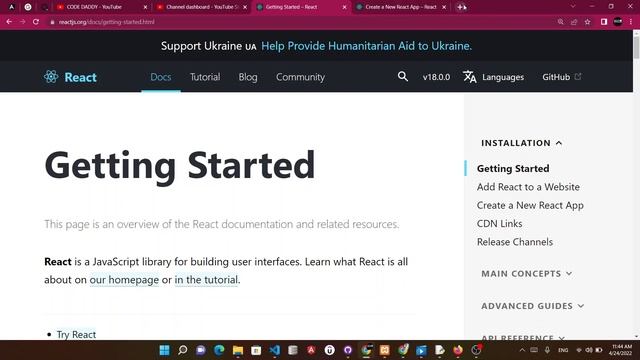
Task: Go back using the browser back arrow
Action: [x=9, y=22]
